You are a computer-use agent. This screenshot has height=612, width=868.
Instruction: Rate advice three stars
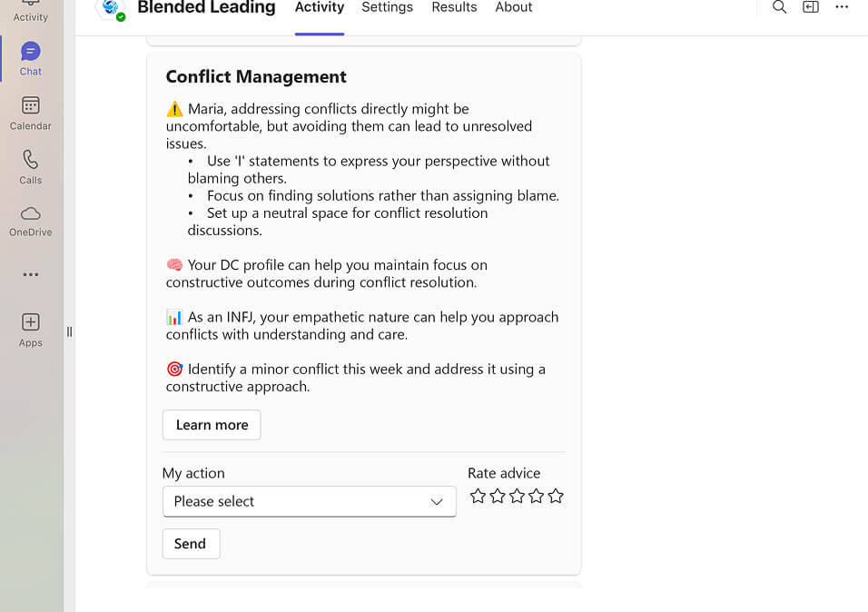[517, 496]
